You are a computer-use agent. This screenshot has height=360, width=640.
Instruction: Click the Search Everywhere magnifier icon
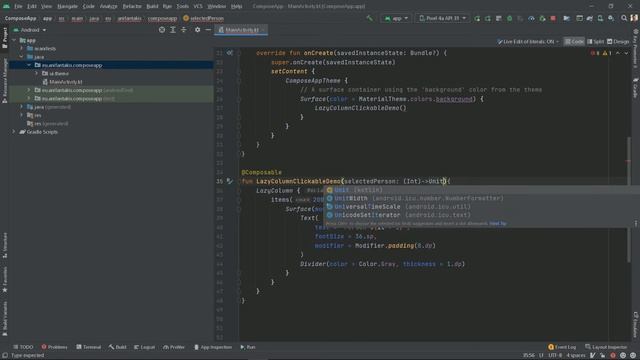pyautogui.click(x=624, y=18)
